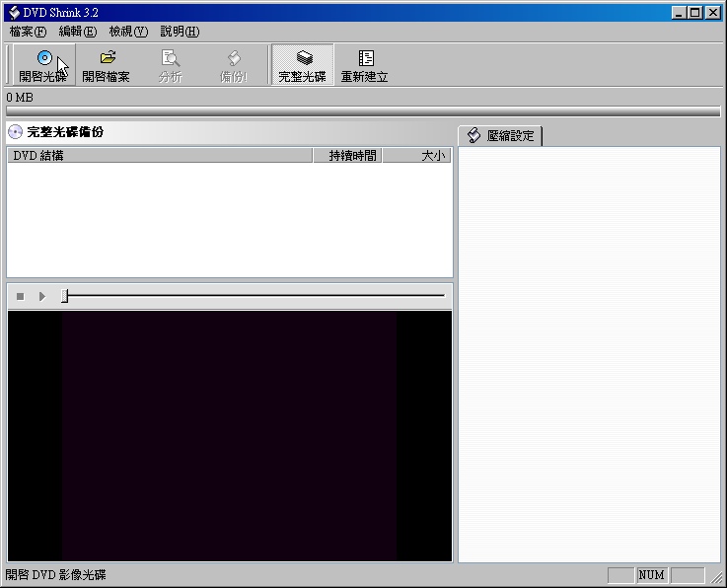Click the 完整光碟備份 heading disc icon

coord(16,132)
